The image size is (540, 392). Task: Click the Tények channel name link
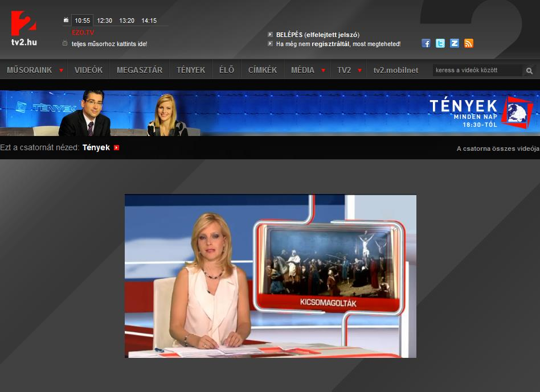click(96, 147)
